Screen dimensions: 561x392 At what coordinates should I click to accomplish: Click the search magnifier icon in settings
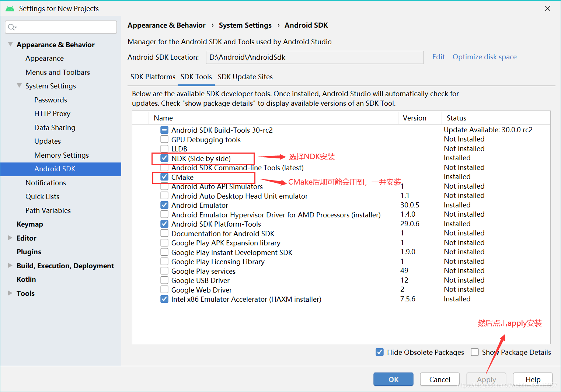[12, 27]
